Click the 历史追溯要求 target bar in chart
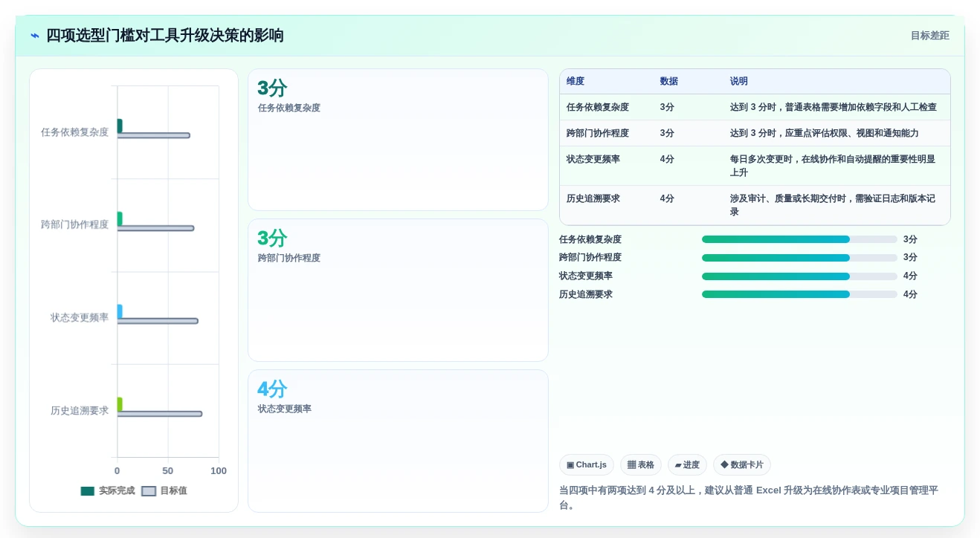Screen dimensions: 980x538 coord(159,414)
